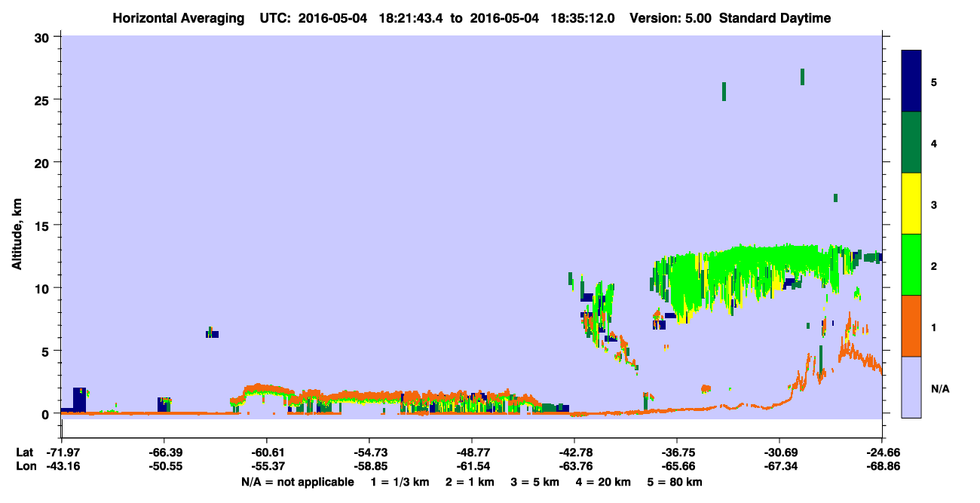
Task: Click longitude value -68.86
Action: pyautogui.click(x=882, y=466)
